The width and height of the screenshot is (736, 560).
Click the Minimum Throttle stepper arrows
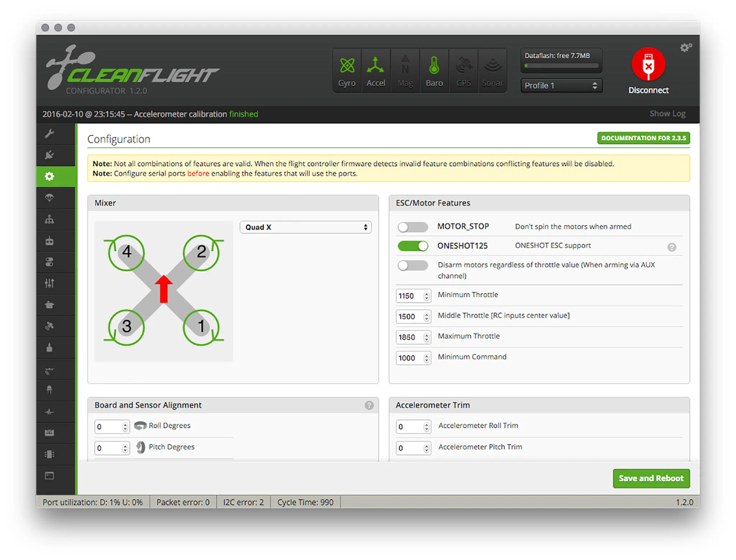427,296
